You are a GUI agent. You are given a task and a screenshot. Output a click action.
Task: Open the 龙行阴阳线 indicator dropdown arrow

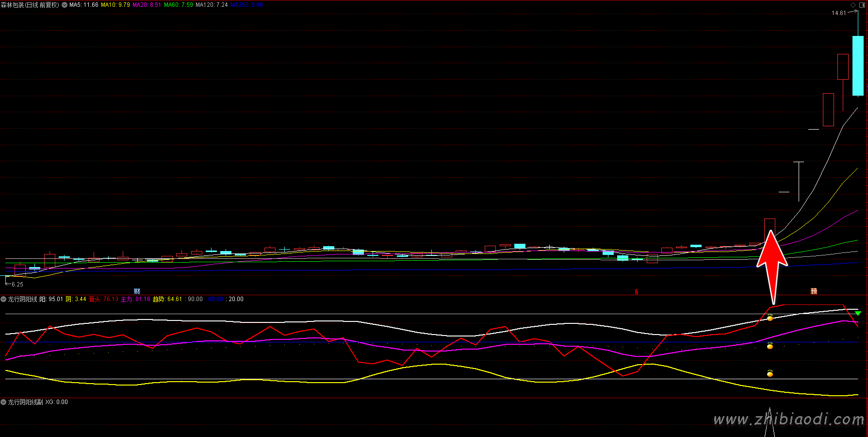coord(3,299)
